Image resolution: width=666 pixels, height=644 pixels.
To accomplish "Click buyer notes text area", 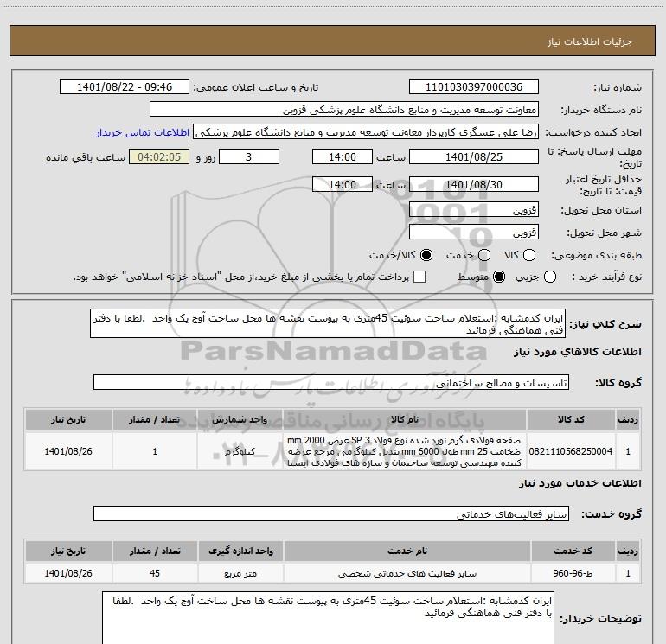I will point(328,618).
